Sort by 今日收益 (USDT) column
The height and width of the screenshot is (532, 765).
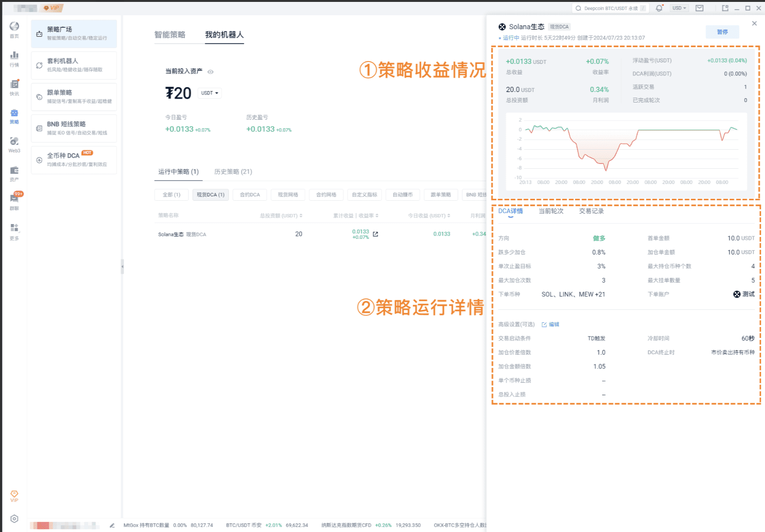(x=429, y=216)
